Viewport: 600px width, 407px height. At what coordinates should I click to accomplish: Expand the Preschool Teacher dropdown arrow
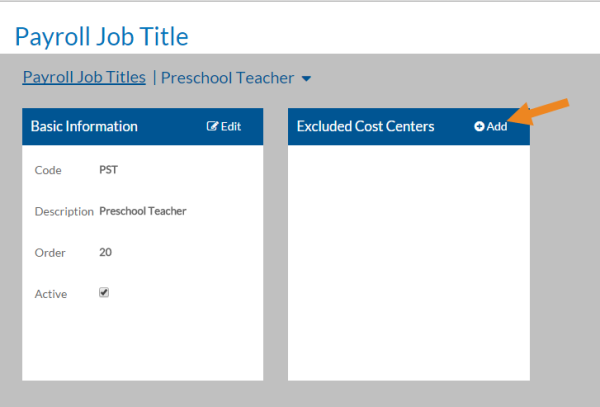pyautogui.click(x=307, y=79)
